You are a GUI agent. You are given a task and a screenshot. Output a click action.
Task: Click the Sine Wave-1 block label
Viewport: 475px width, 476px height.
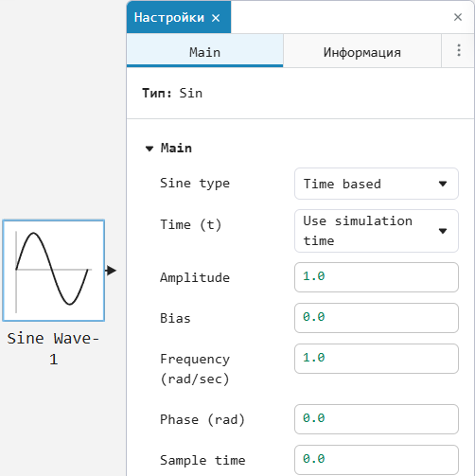click(54, 349)
